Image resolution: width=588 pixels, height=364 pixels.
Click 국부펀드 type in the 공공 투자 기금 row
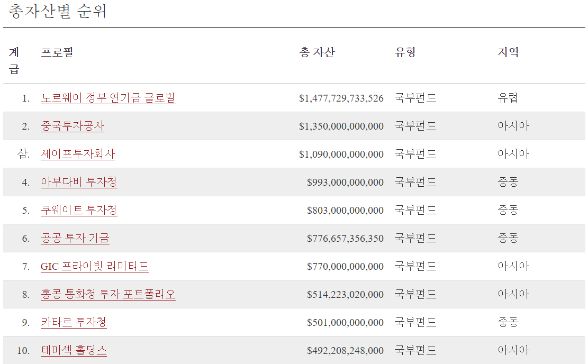click(415, 238)
